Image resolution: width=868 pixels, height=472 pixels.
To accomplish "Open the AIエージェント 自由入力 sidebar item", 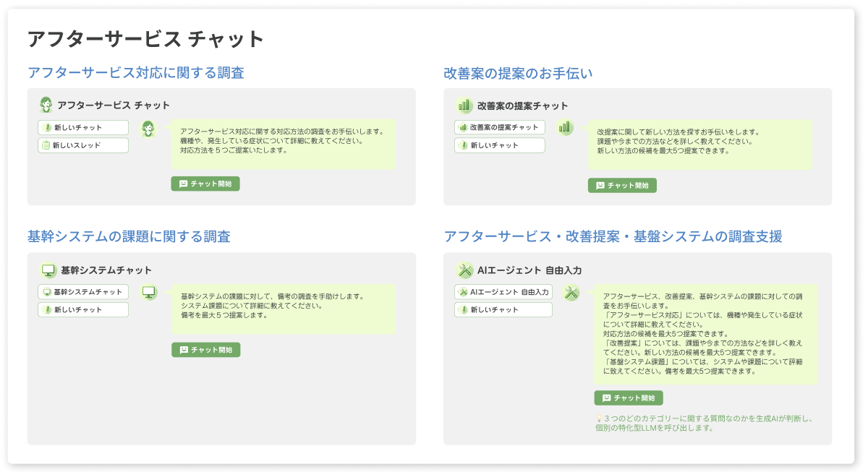I will (503, 292).
